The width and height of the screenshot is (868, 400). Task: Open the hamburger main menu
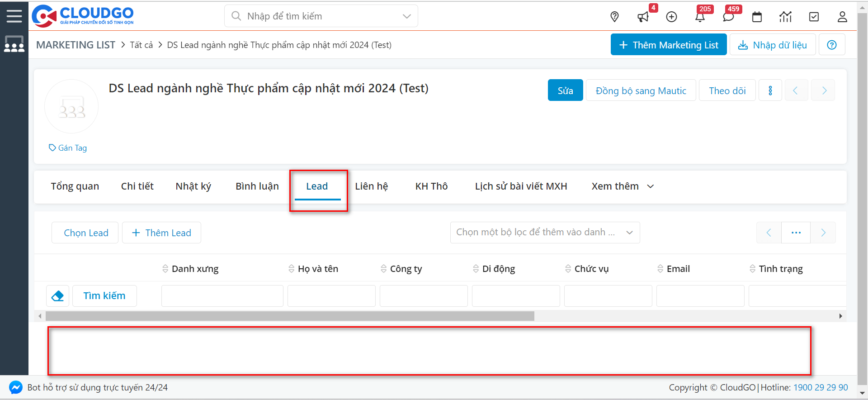pyautogui.click(x=14, y=16)
